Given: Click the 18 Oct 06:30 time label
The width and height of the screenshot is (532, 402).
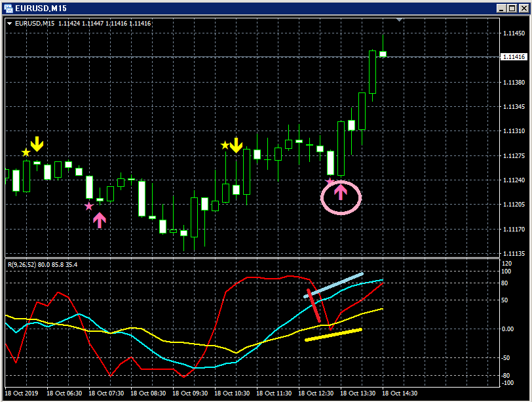Looking at the screenshot, I should pyautogui.click(x=64, y=393).
